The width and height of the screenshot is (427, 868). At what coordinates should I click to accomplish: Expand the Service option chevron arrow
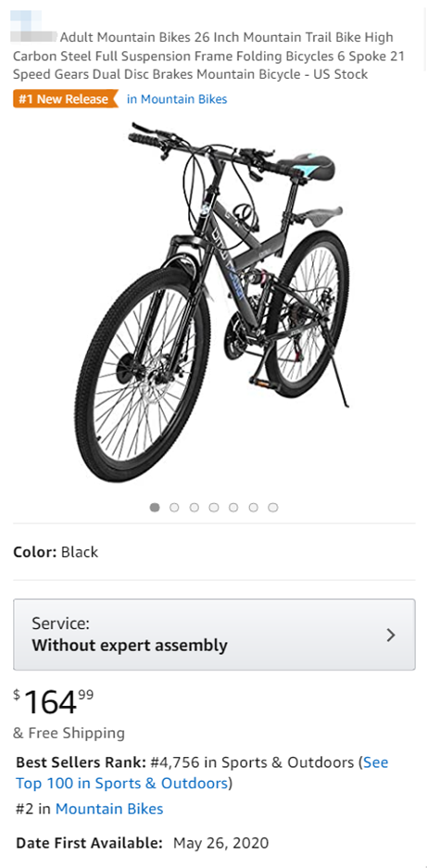(x=391, y=635)
